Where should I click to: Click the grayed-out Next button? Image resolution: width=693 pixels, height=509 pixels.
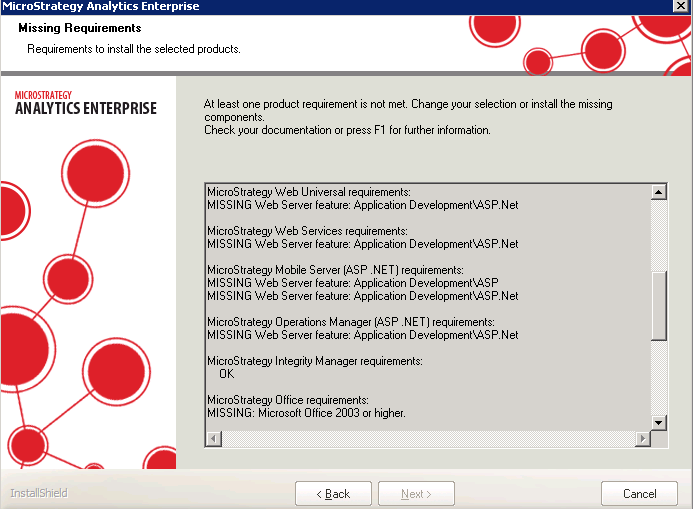coord(416,494)
